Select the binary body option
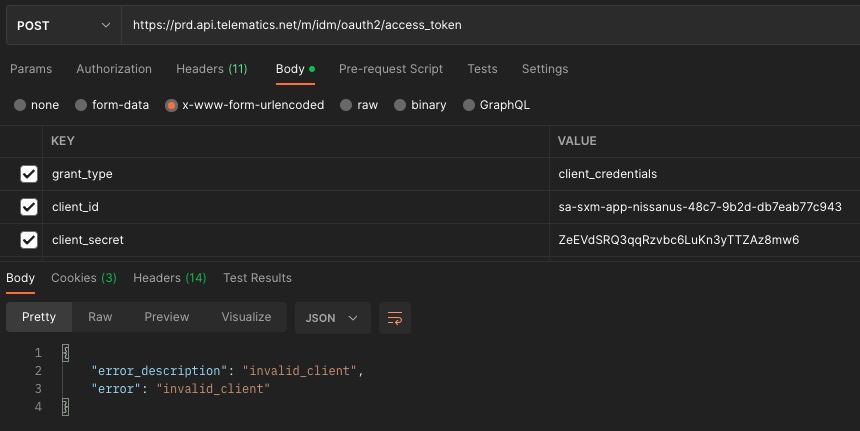Viewport: 860px width, 431px height. tap(400, 105)
